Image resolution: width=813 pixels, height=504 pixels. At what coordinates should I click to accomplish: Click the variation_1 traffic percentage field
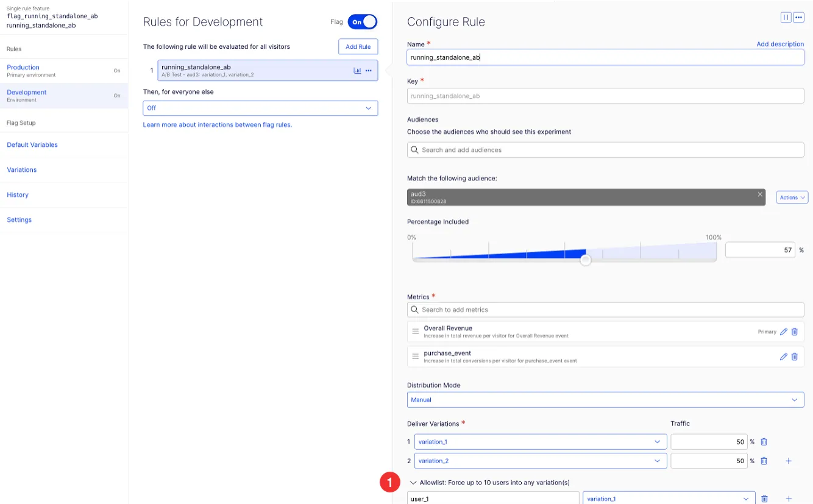(709, 442)
